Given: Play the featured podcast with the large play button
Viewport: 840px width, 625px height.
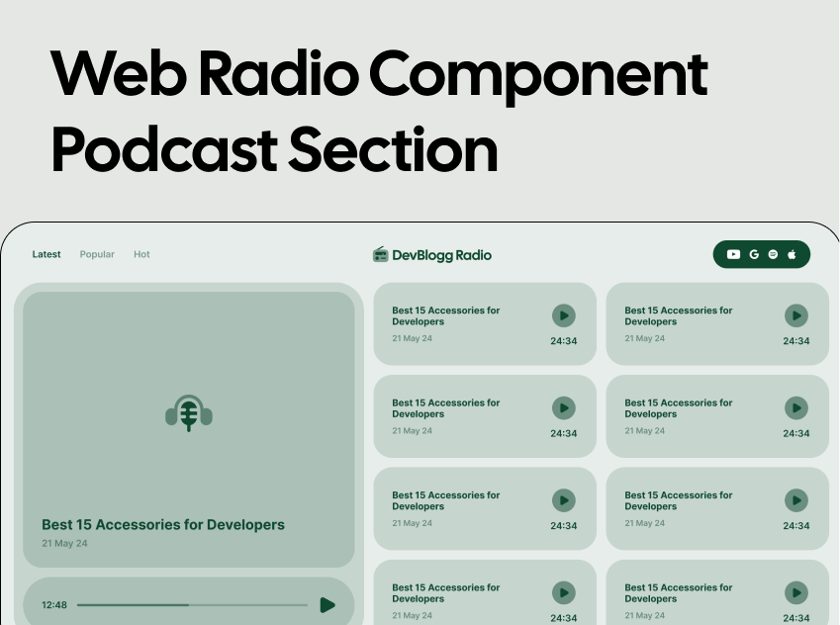Looking at the screenshot, I should [x=327, y=604].
